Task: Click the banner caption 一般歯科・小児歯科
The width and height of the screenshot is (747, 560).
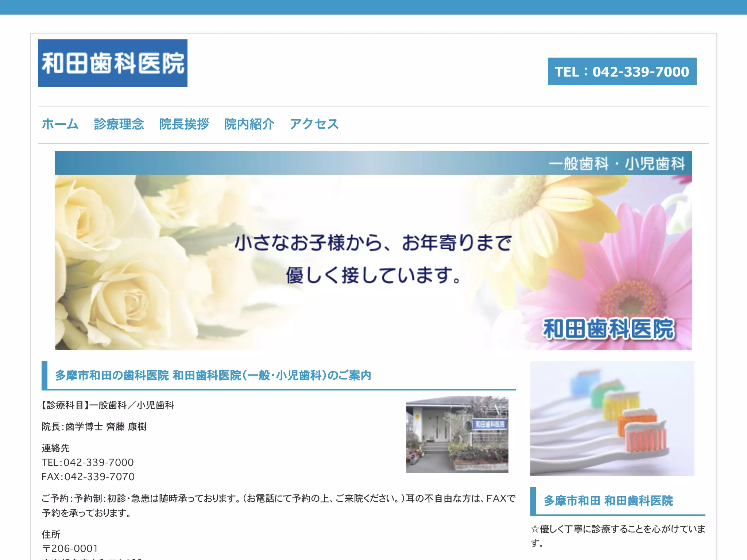Action: tap(617, 164)
